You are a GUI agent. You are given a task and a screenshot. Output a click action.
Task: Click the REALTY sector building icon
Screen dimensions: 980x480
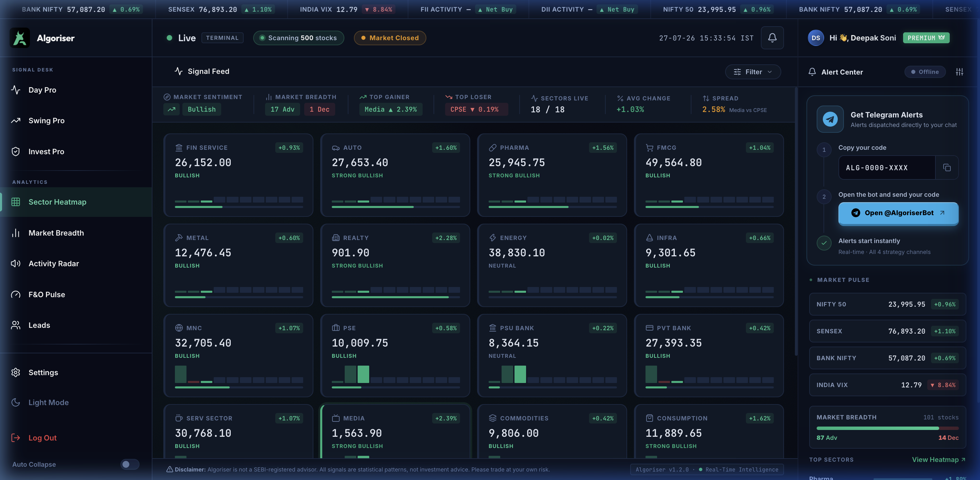(x=336, y=238)
